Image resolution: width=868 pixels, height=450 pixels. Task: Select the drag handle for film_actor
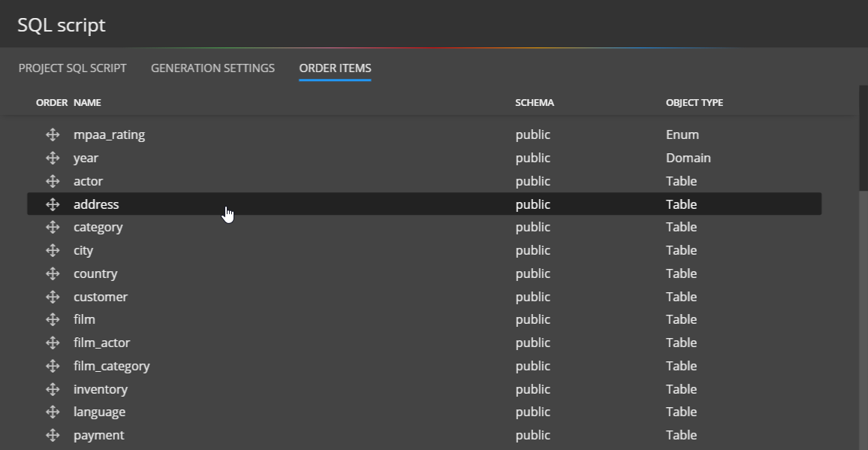pos(53,343)
